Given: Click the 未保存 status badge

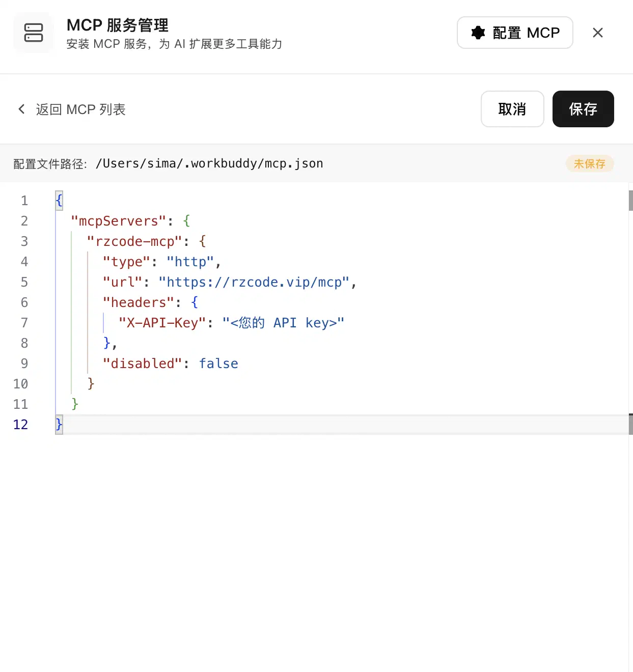Looking at the screenshot, I should click(x=590, y=163).
